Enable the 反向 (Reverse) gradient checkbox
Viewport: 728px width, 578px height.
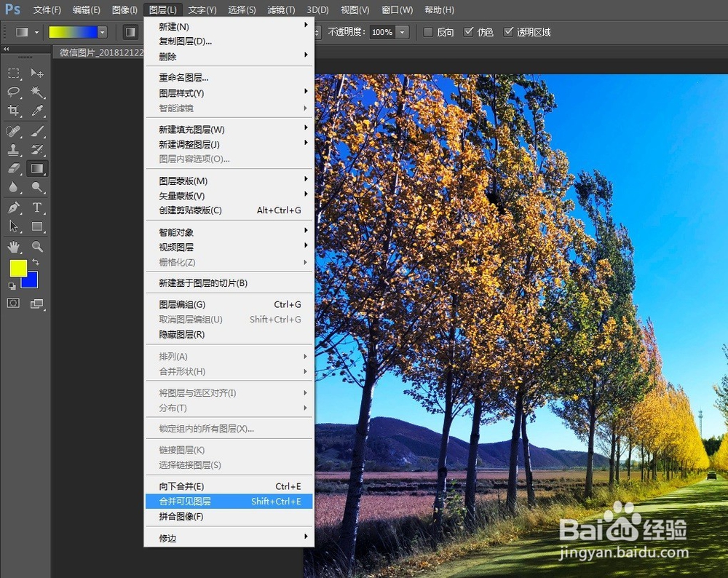[x=428, y=32]
